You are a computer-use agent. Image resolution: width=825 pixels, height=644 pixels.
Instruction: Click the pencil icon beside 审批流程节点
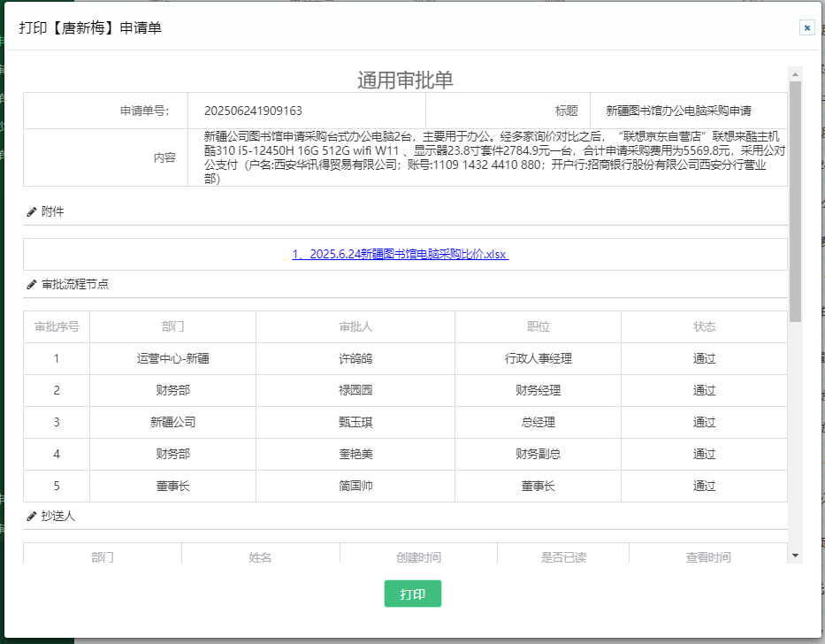(32, 285)
